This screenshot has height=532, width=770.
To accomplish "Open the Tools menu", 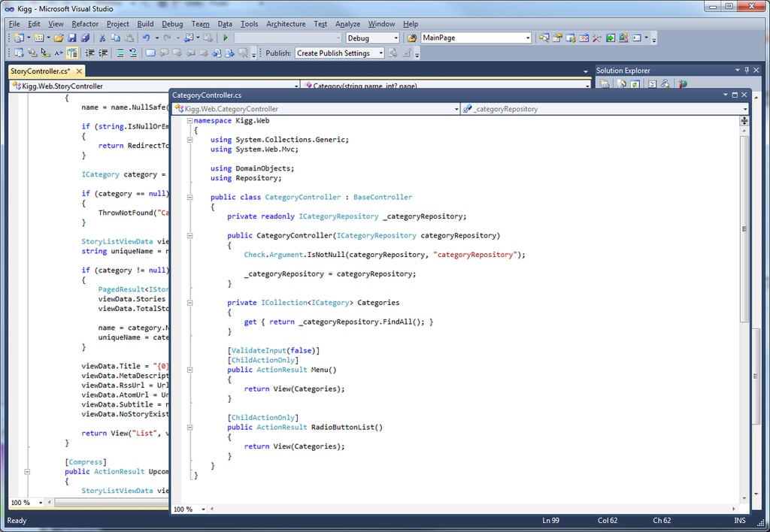I will click(249, 23).
